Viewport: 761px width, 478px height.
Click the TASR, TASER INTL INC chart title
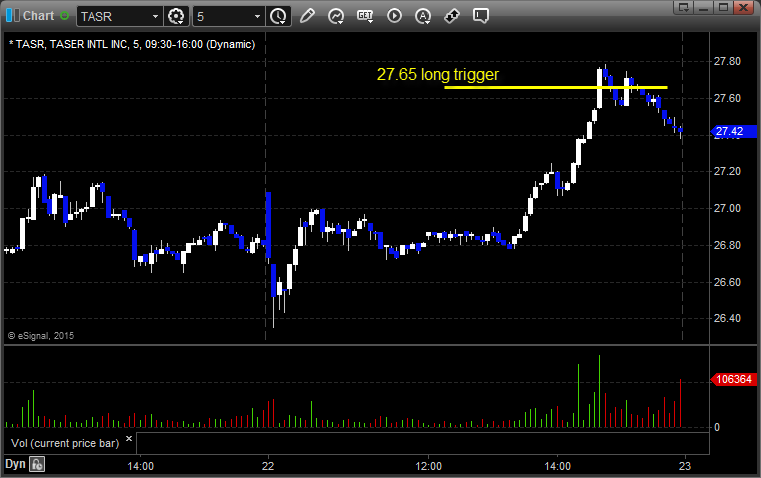point(132,44)
